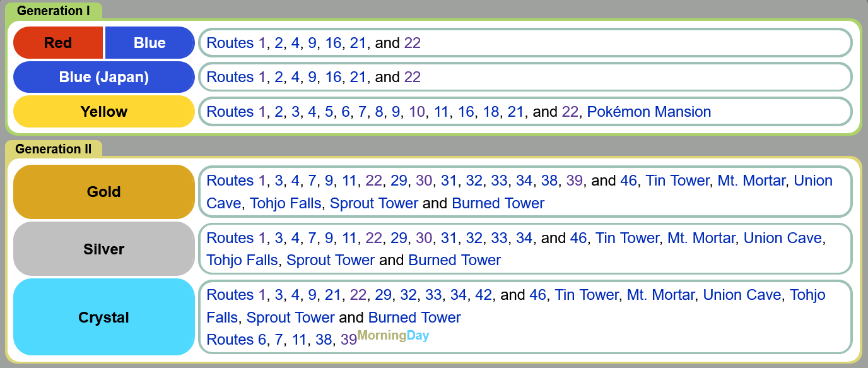Click Route 38 in the Gold row

coord(549,181)
